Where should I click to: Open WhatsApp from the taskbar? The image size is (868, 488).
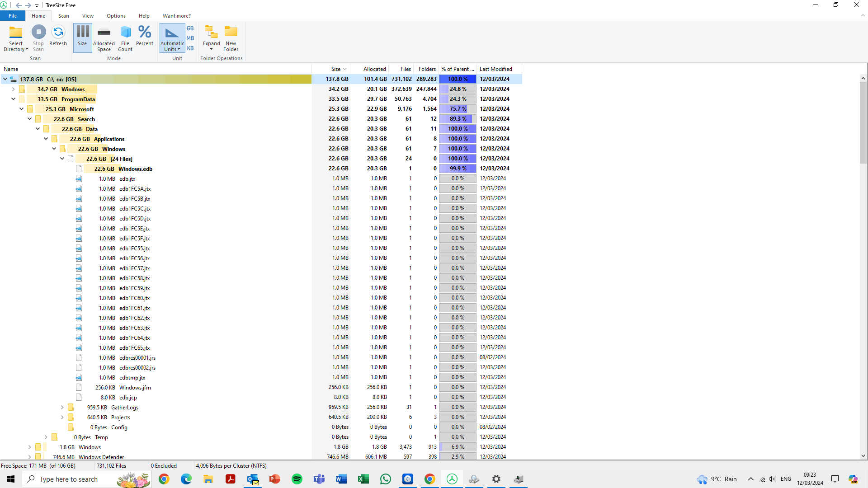[x=386, y=479]
